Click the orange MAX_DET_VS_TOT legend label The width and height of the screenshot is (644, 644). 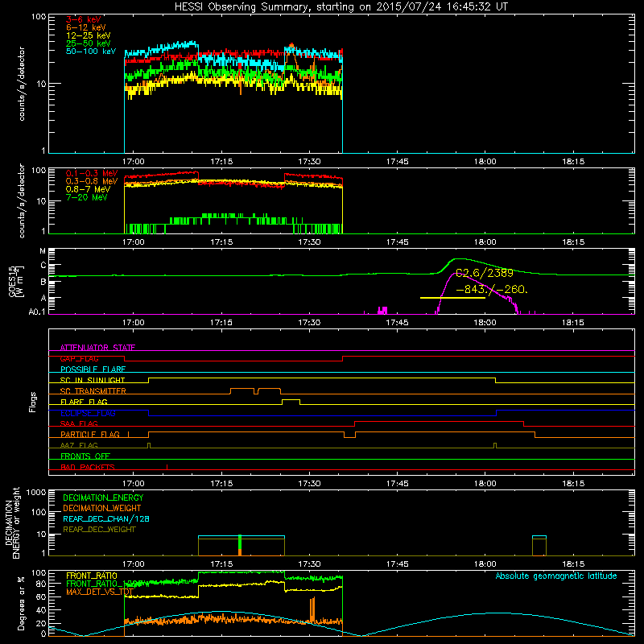point(99,592)
